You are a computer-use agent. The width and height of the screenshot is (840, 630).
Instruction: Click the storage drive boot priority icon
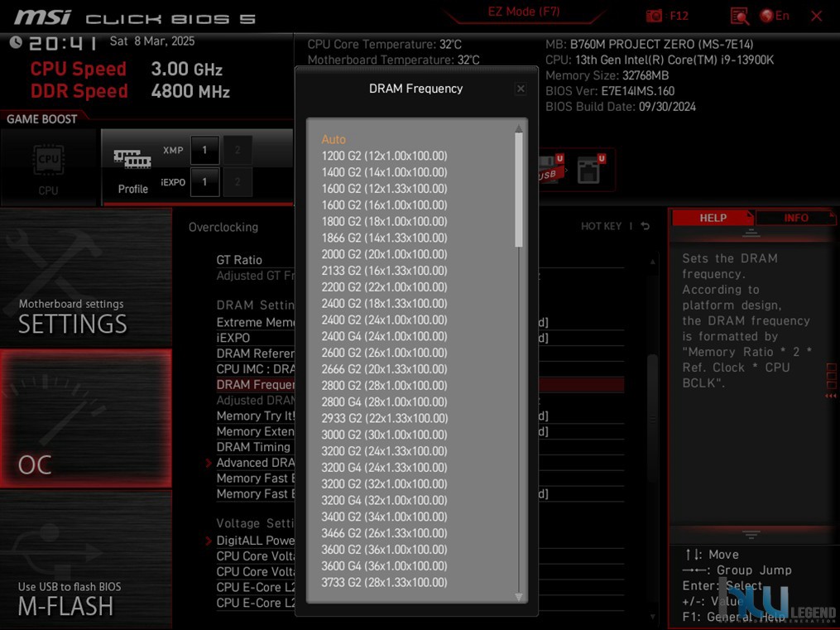tap(590, 169)
